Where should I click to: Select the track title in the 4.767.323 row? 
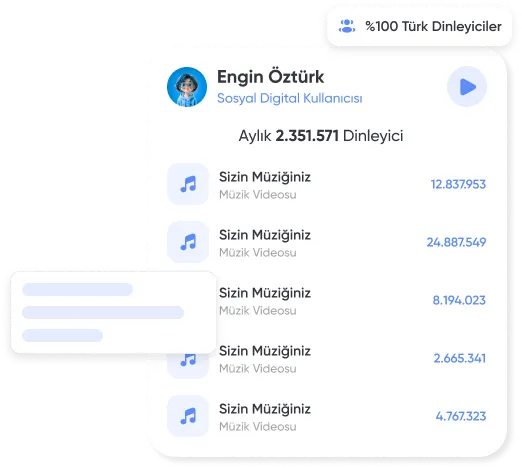tap(265, 409)
